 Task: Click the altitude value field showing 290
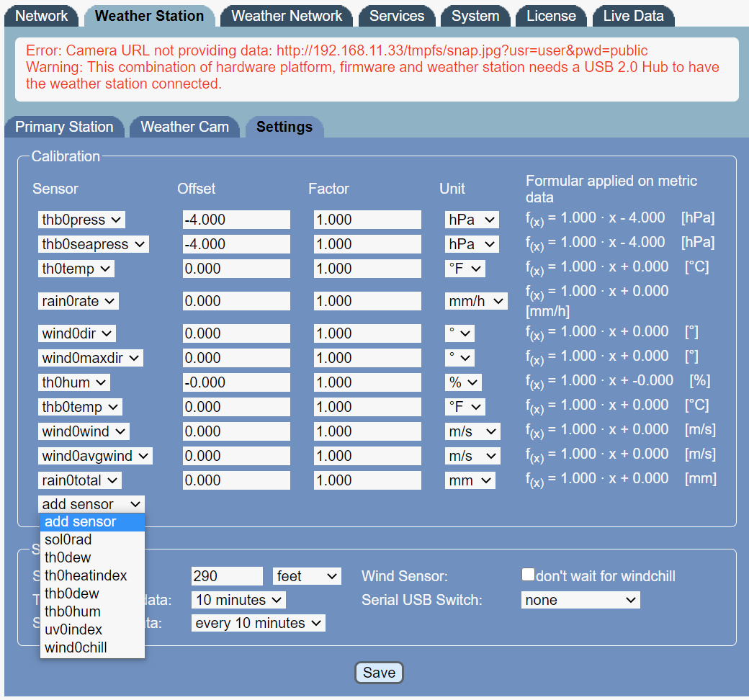pyautogui.click(x=227, y=576)
